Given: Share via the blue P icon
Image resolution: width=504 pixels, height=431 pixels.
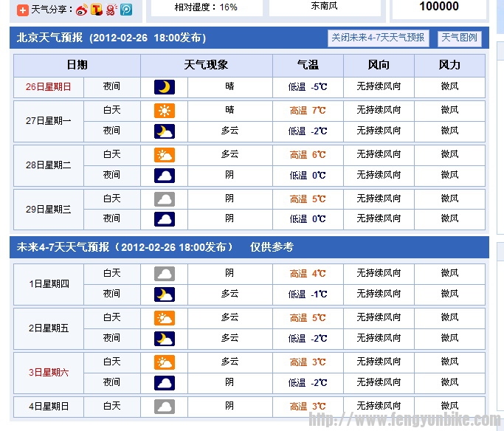Looking at the screenshot, I should coord(126,10).
